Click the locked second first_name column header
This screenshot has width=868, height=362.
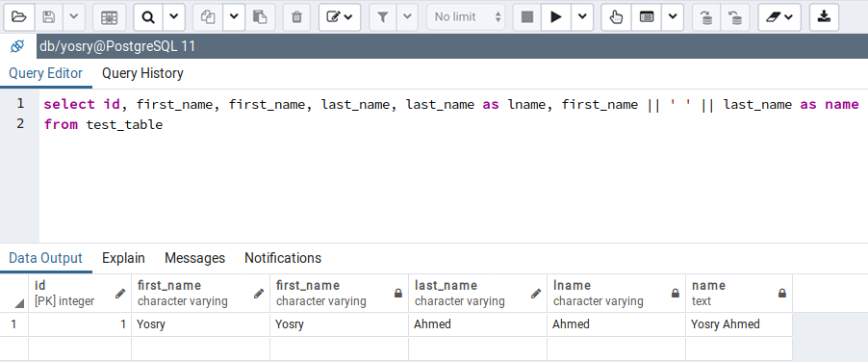coord(340,294)
